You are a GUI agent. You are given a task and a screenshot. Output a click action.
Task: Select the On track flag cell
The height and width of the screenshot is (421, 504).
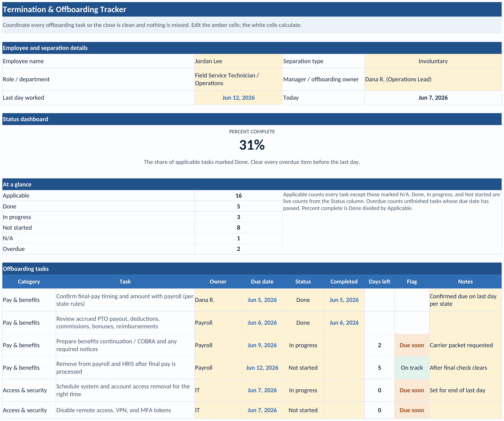click(412, 368)
